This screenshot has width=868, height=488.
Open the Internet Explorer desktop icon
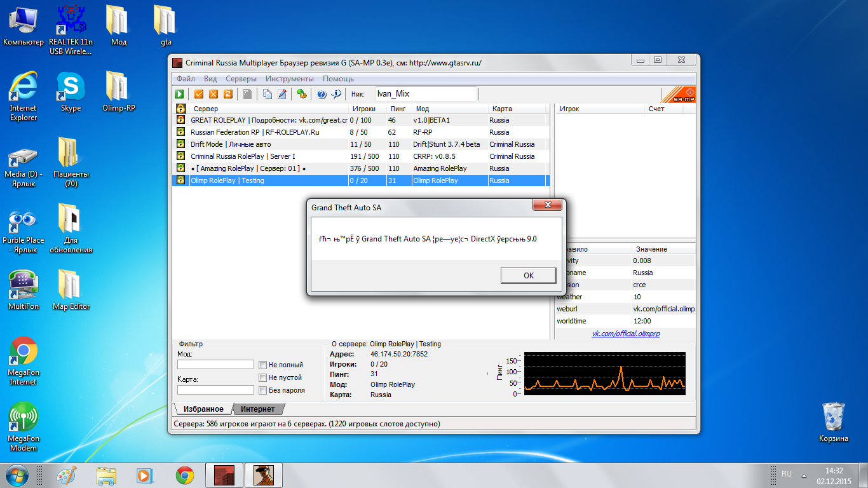[x=24, y=96]
